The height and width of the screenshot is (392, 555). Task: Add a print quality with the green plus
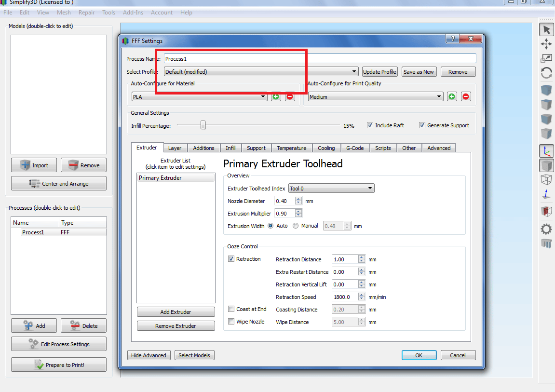pyautogui.click(x=452, y=96)
